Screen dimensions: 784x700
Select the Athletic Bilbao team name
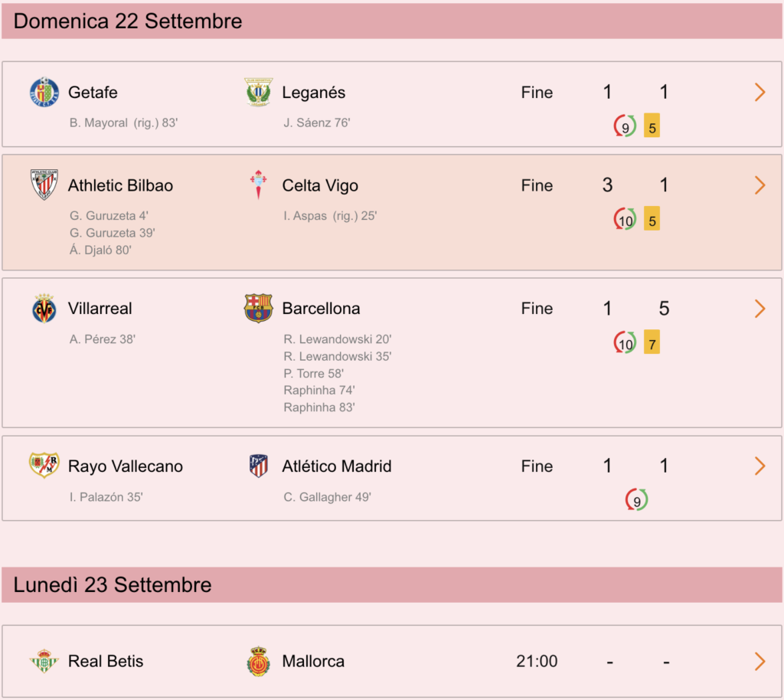coord(120,185)
